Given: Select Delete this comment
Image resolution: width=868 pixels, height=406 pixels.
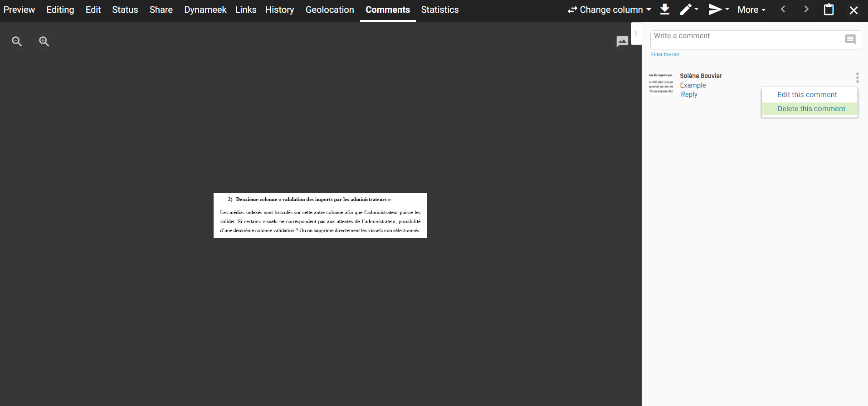Looking at the screenshot, I should click(811, 109).
